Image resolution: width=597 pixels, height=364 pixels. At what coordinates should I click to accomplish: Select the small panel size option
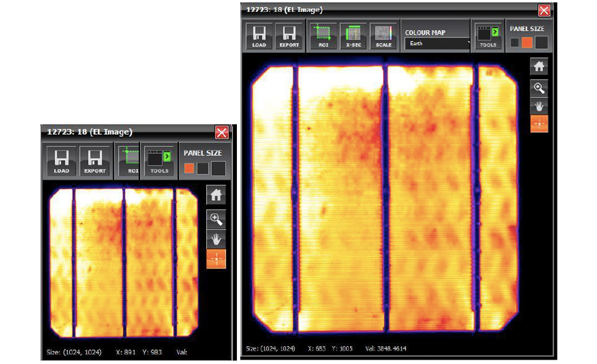(x=514, y=42)
